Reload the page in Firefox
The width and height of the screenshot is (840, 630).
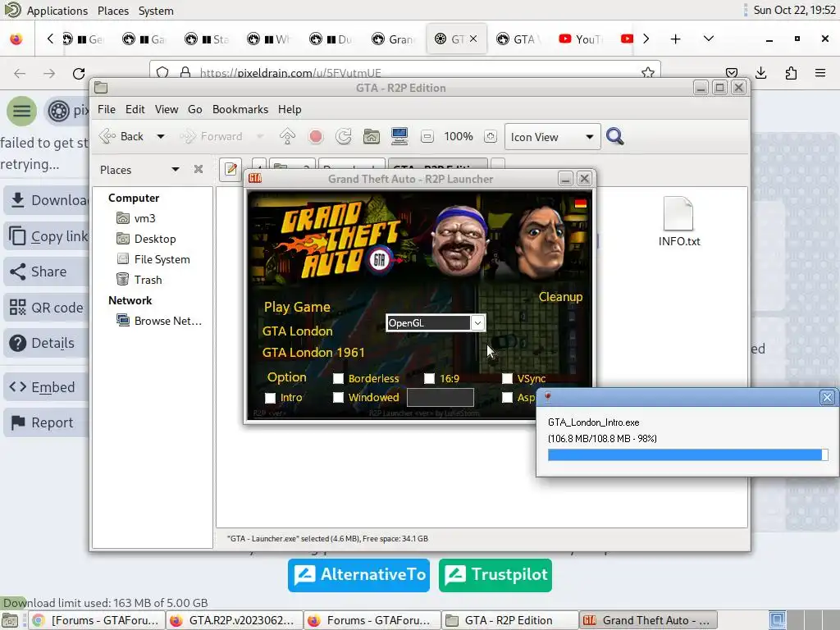point(79,73)
